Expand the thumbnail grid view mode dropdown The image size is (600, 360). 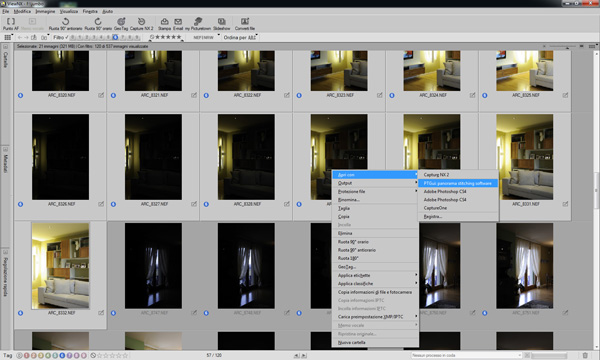click(8, 37)
